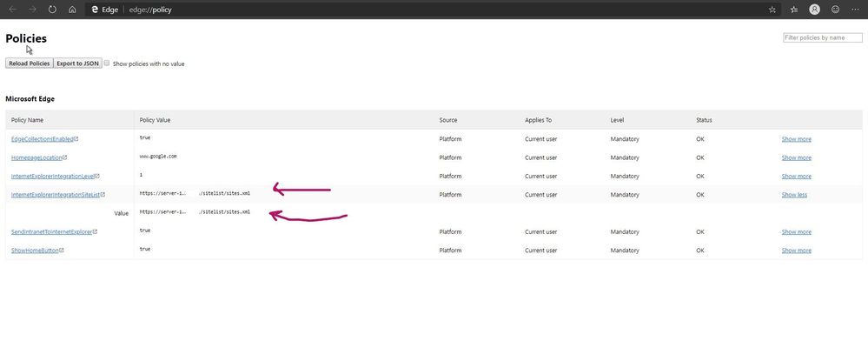Click Platform source for SendIntranetToInternetExplorer

click(450, 231)
